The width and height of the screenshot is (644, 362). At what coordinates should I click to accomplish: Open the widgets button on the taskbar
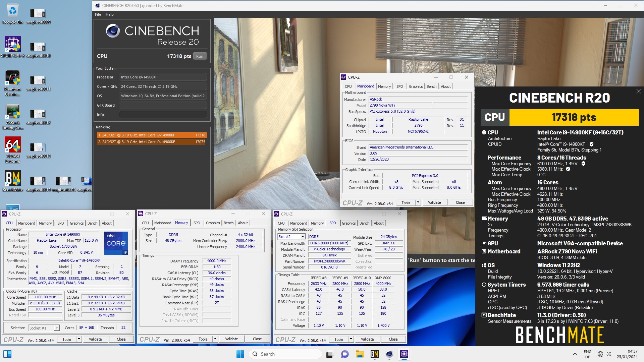[7, 354]
